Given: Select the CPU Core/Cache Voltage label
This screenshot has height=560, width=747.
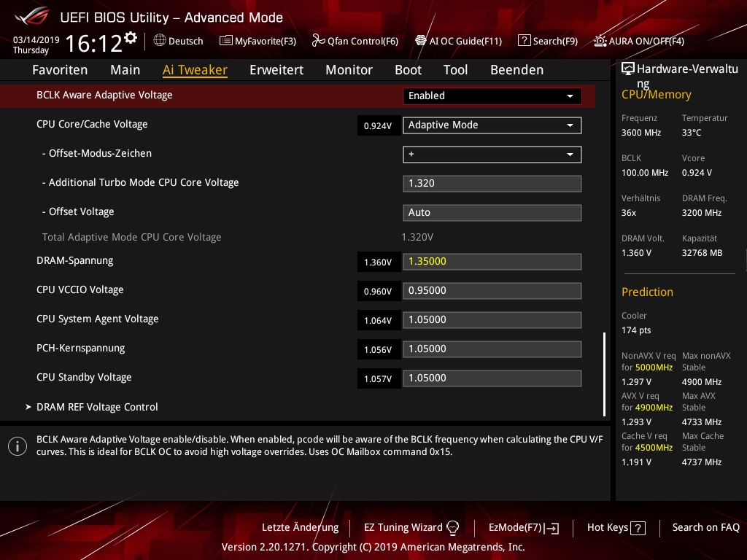Looking at the screenshot, I should pos(92,124).
